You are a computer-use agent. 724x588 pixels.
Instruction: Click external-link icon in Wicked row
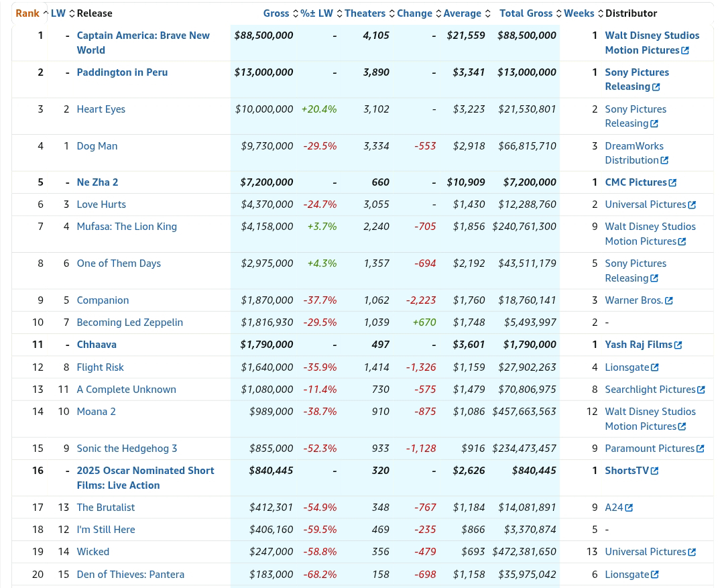click(692, 552)
